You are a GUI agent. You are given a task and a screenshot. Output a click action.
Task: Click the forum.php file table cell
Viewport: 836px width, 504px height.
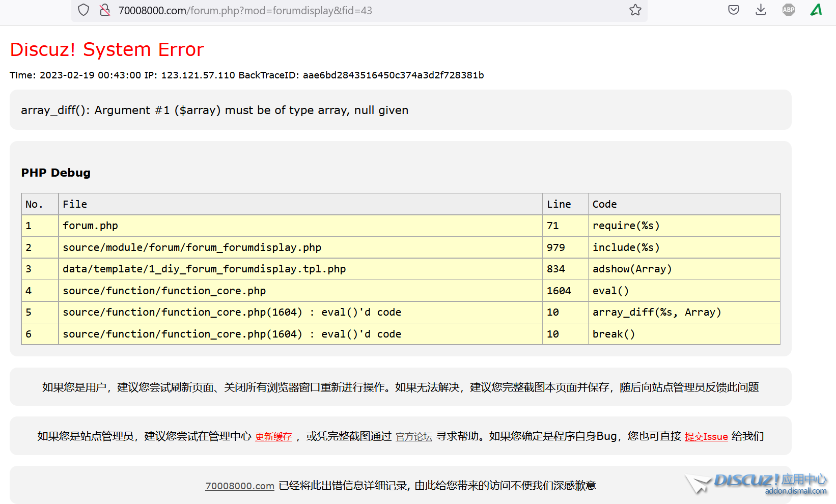[90, 226]
